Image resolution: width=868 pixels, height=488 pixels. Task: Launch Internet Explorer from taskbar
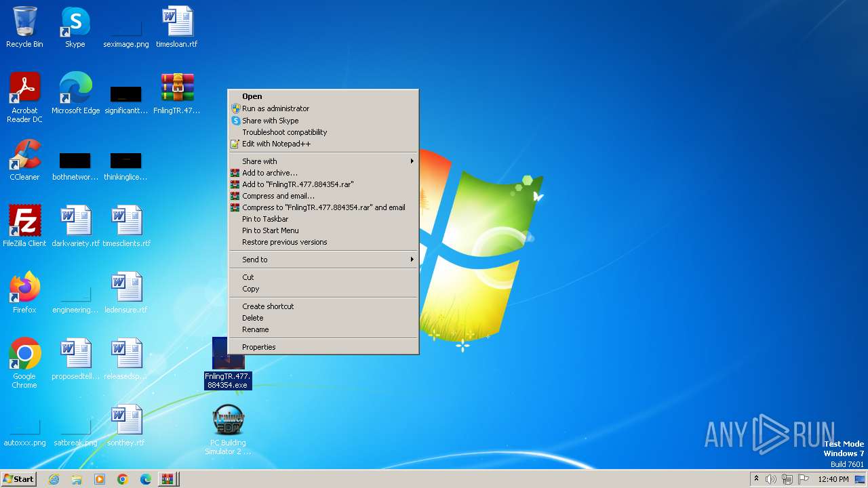tap(54, 479)
